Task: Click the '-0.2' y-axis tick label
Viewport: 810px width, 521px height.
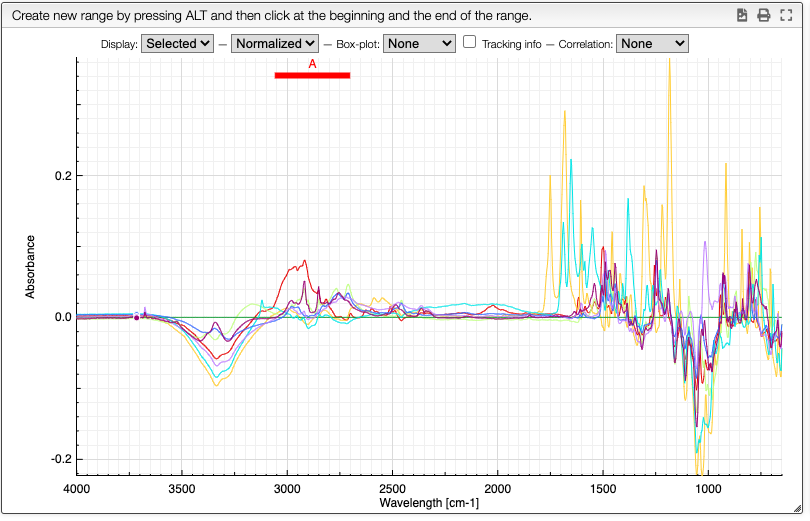Action: (x=61, y=459)
